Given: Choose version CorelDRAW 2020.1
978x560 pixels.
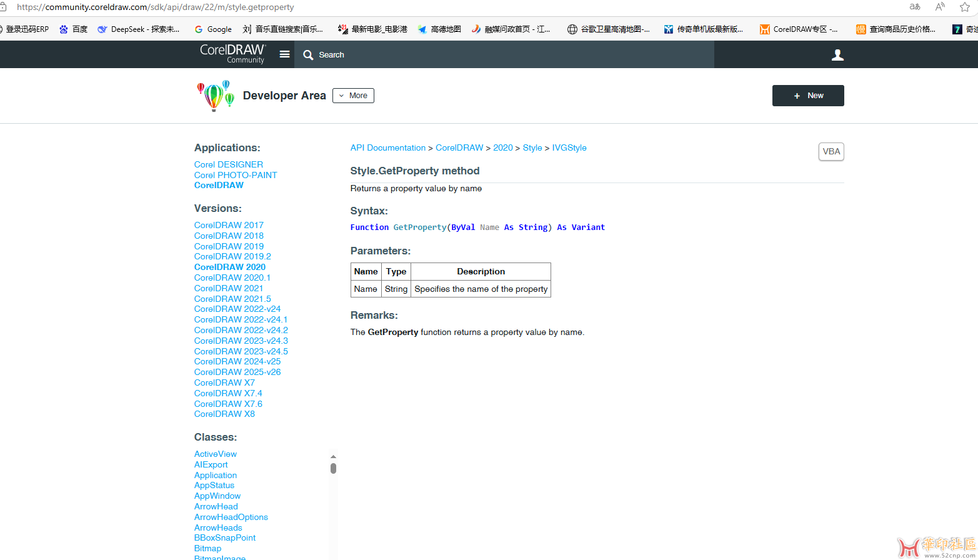Looking at the screenshot, I should click(232, 277).
